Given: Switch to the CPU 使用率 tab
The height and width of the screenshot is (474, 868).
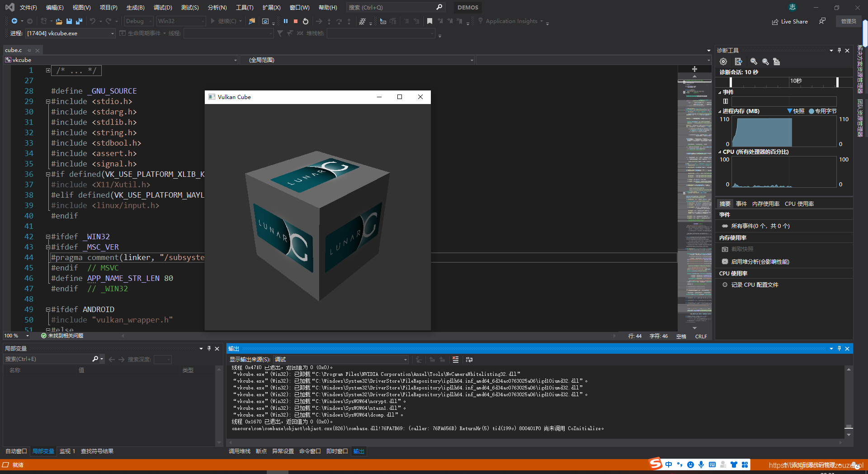Looking at the screenshot, I should [799, 204].
